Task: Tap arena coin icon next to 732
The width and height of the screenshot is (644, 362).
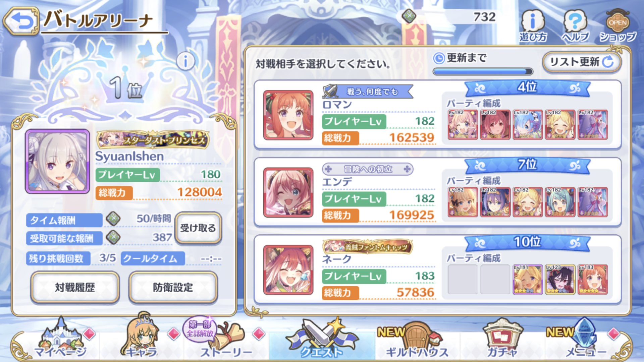Action: pos(409,16)
